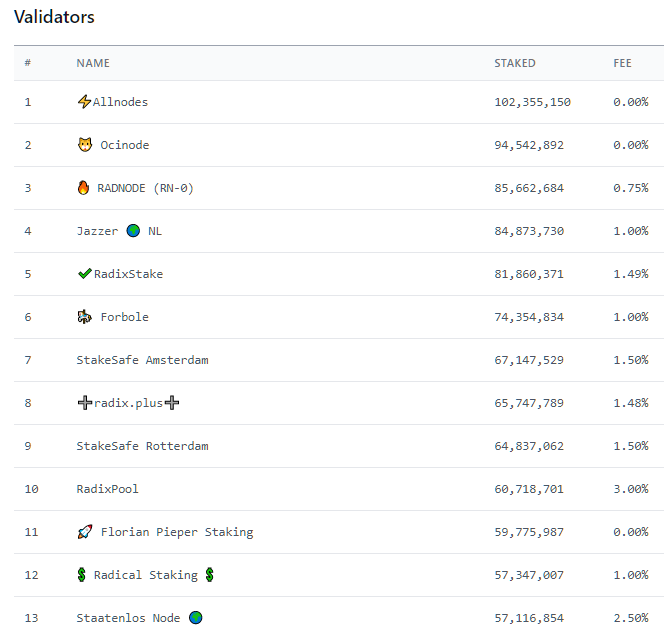
Task: Click the 1.50% fee for StakeSafe Rotterdam
Action: tap(631, 446)
